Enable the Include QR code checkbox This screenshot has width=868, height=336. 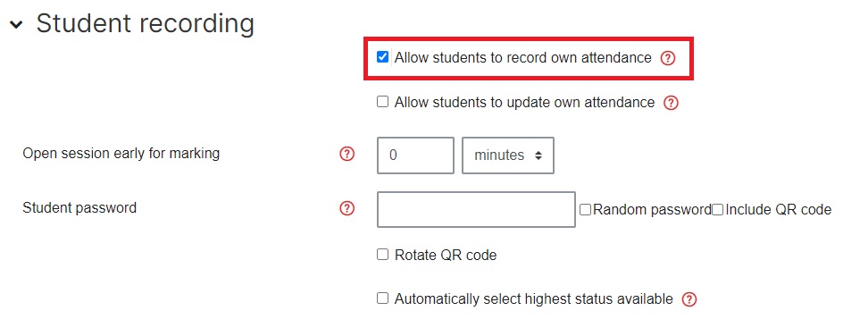click(x=717, y=210)
